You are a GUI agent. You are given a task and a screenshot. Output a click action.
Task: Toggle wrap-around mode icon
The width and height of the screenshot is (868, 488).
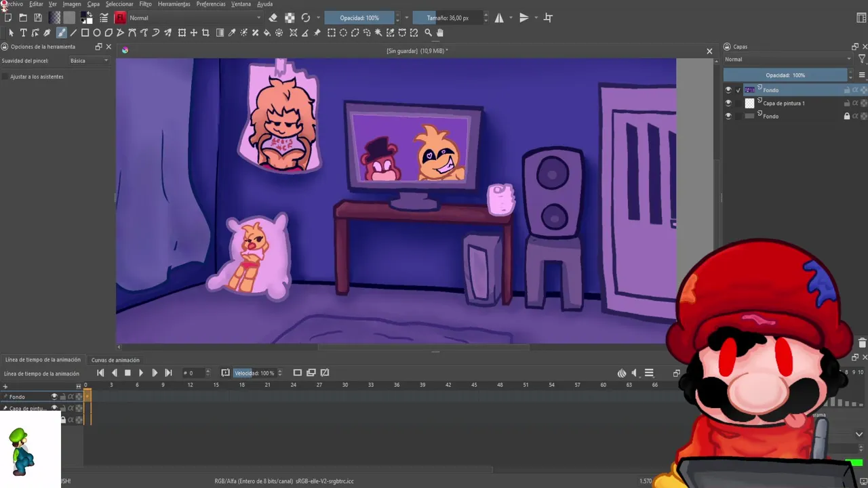(548, 18)
